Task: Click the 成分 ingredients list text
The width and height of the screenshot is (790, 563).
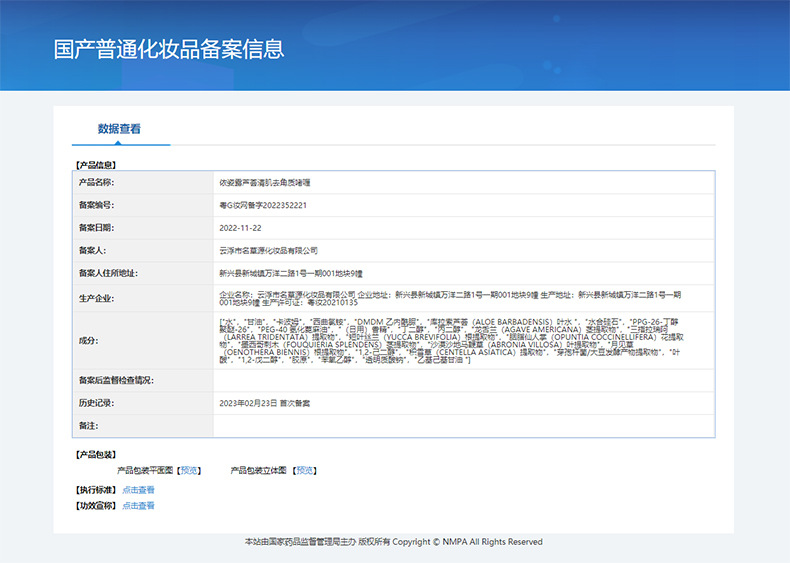Action: click(x=450, y=340)
